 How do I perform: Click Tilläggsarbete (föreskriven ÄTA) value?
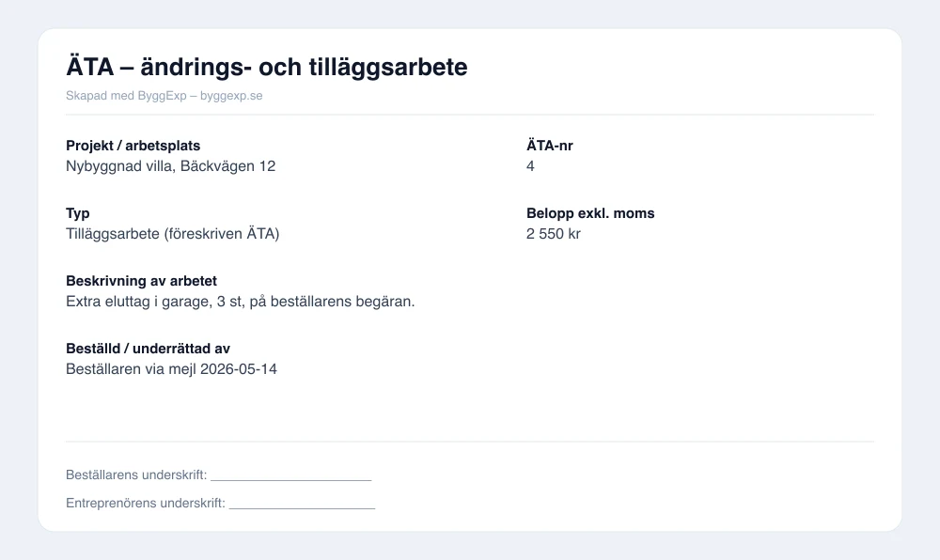tap(173, 234)
